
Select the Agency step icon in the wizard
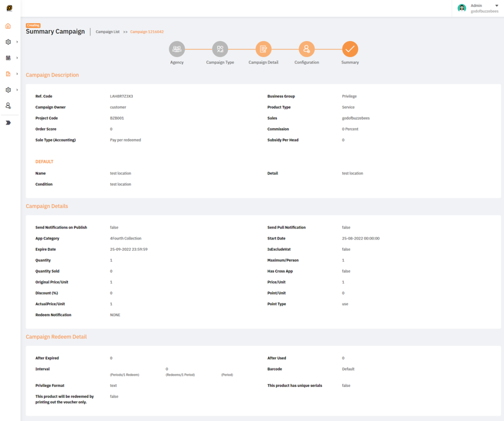coord(177,49)
